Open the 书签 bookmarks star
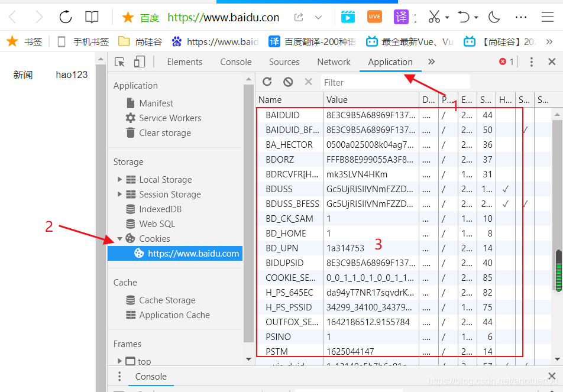Screen dimensions: 563x392 pos(24,41)
